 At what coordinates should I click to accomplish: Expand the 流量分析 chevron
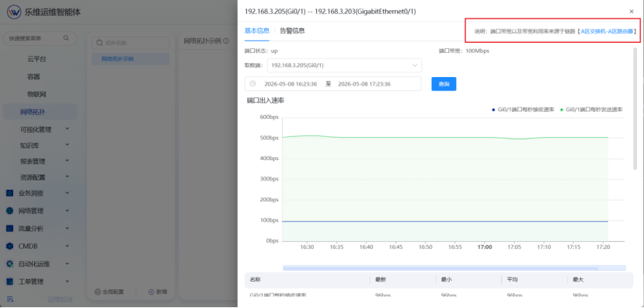(x=68, y=228)
